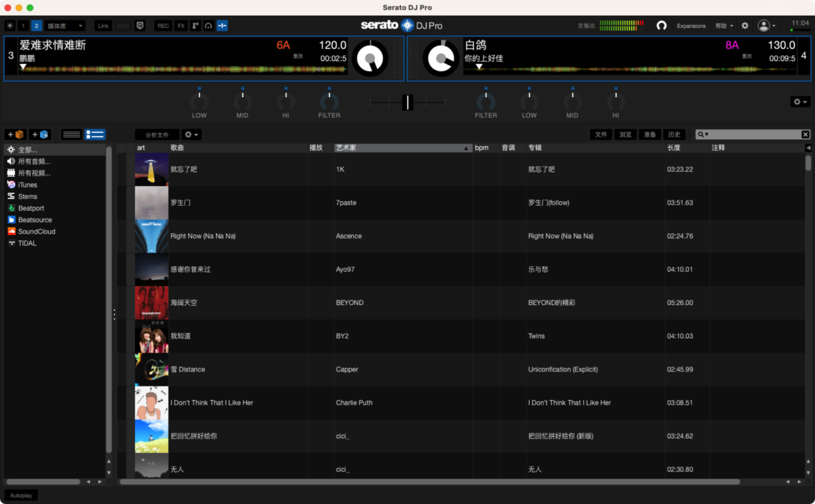815x504 pixels.
Task: Add a new crate
Action: (x=16, y=134)
